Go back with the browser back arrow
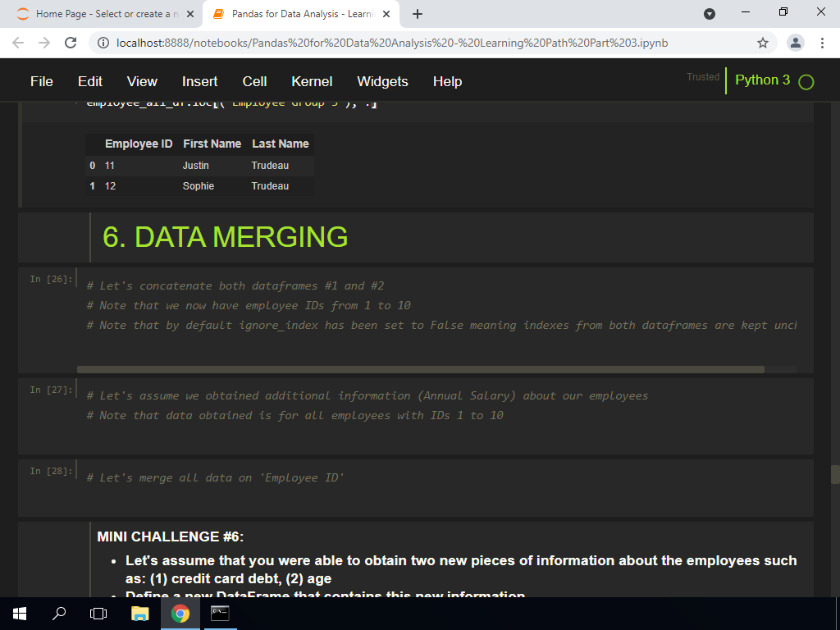The image size is (840, 630). 18,43
